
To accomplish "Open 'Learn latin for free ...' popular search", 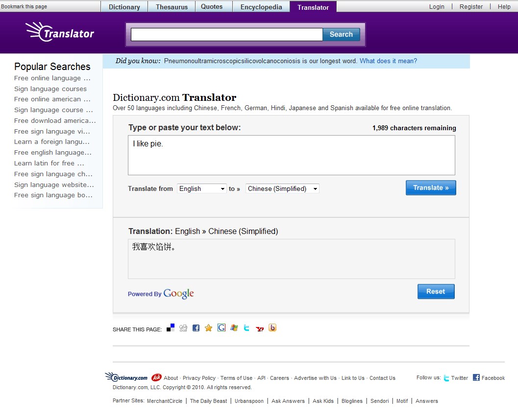I will (49, 163).
